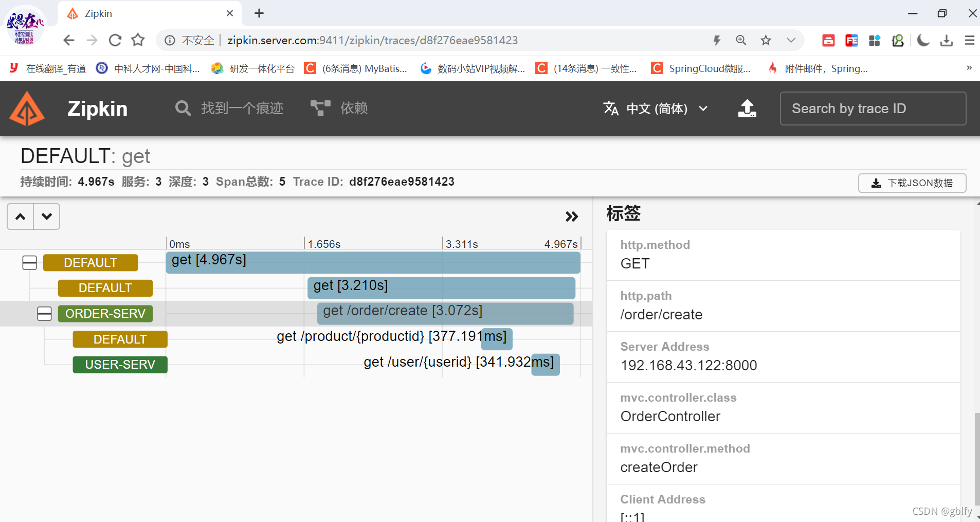Select the ORDER-SERV service label
The width and height of the screenshot is (980, 522).
(105, 314)
